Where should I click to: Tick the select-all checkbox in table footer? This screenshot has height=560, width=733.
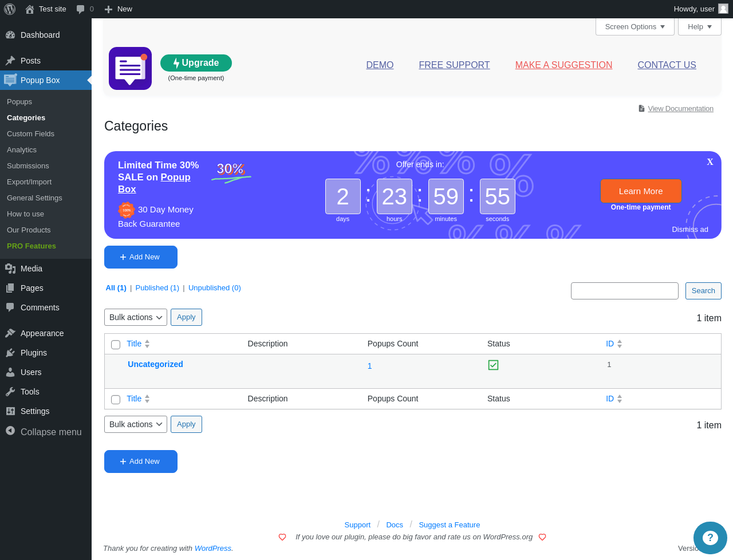[116, 400]
